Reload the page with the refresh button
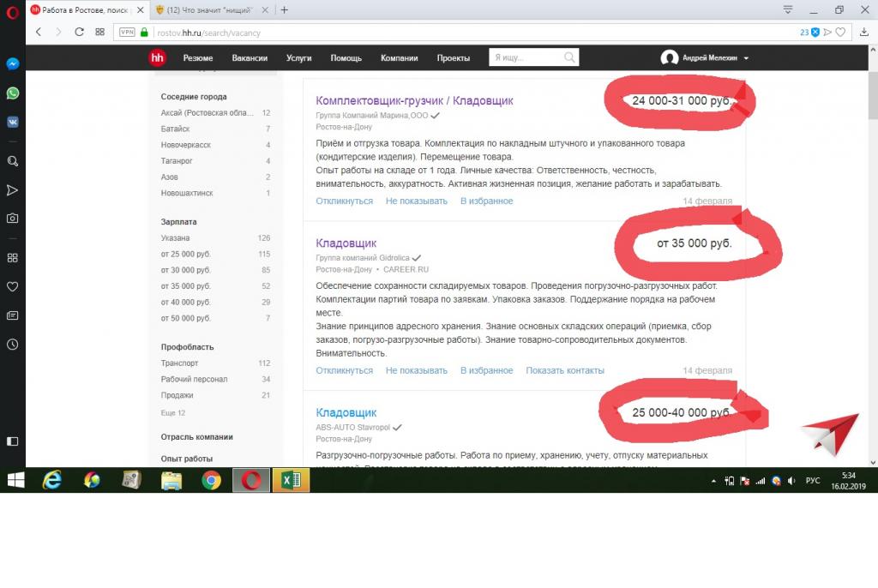 coord(79,33)
